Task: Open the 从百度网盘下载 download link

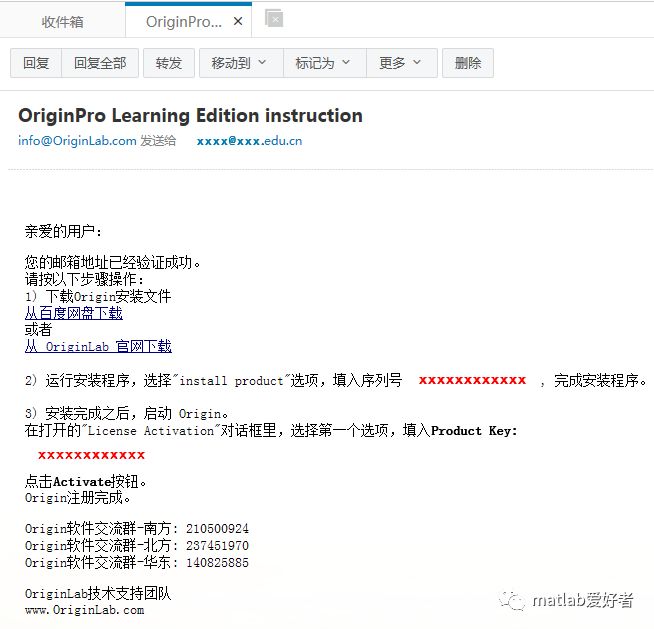Action: (x=74, y=313)
